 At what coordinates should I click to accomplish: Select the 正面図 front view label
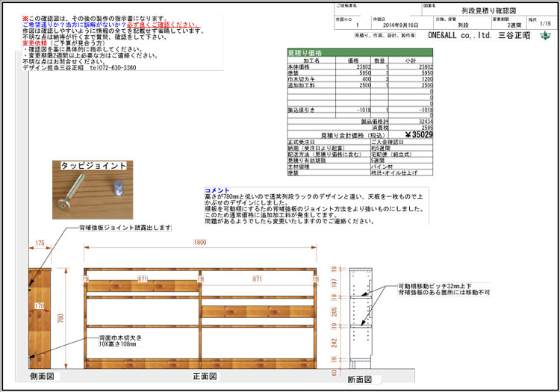pos(205,376)
